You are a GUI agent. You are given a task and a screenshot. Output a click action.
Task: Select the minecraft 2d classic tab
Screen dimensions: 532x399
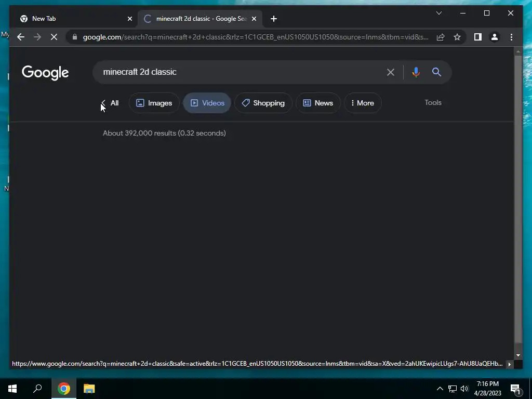click(x=200, y=19)
